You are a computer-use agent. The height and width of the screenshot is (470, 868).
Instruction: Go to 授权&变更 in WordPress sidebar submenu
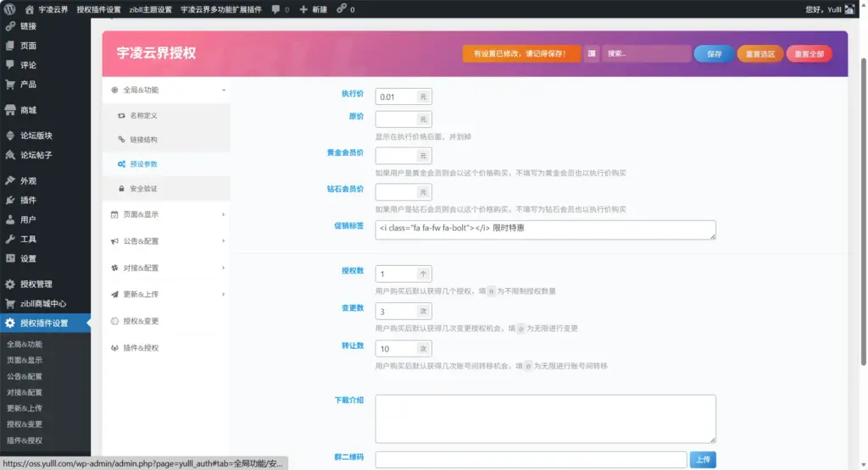(25, 424)
